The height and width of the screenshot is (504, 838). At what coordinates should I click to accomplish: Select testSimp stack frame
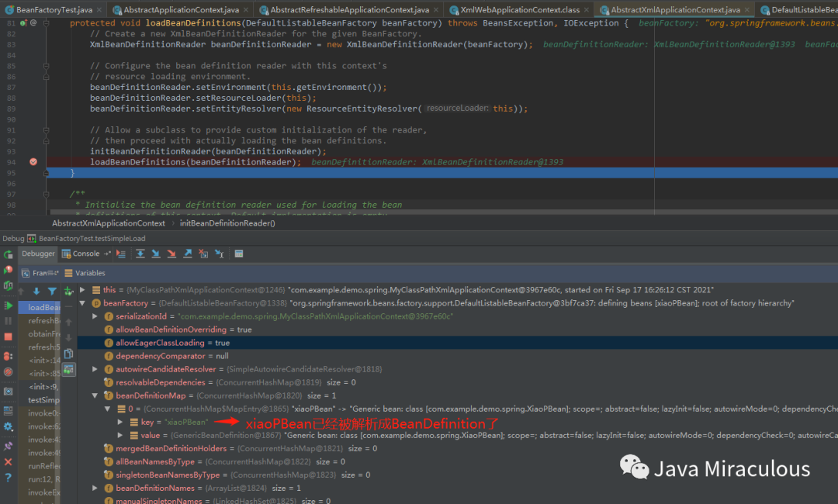39,400
